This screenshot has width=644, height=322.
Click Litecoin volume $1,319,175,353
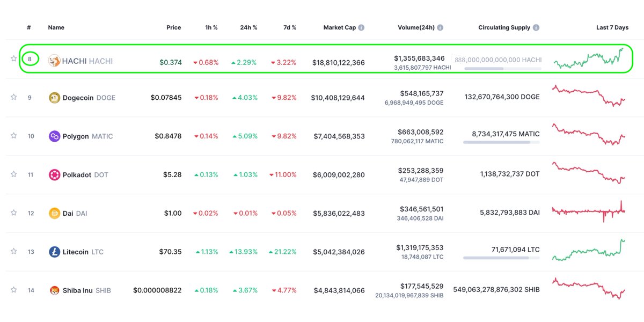point(420,247)
